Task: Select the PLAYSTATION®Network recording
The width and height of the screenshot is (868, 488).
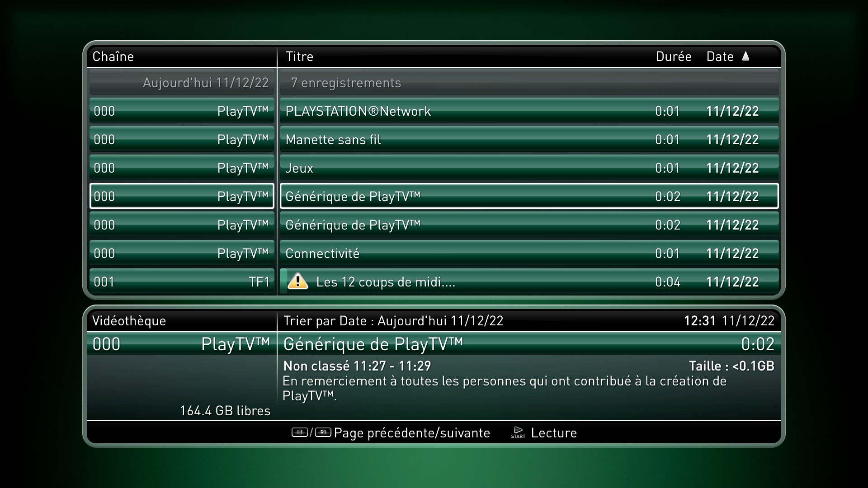Action: 529,111
